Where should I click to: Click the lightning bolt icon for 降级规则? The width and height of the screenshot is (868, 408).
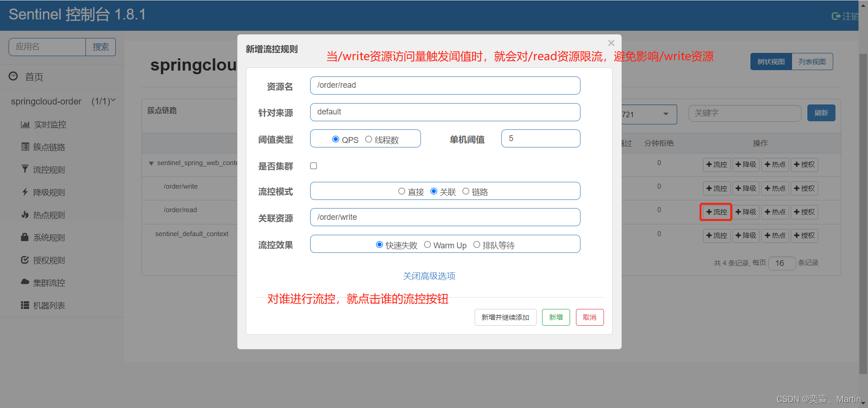point(25,192)
